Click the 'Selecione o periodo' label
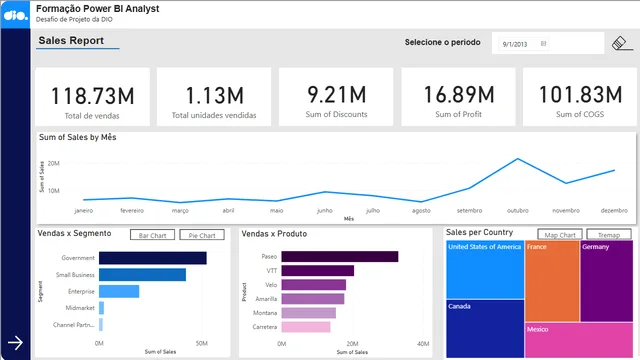640x360 pixels. 442,42
